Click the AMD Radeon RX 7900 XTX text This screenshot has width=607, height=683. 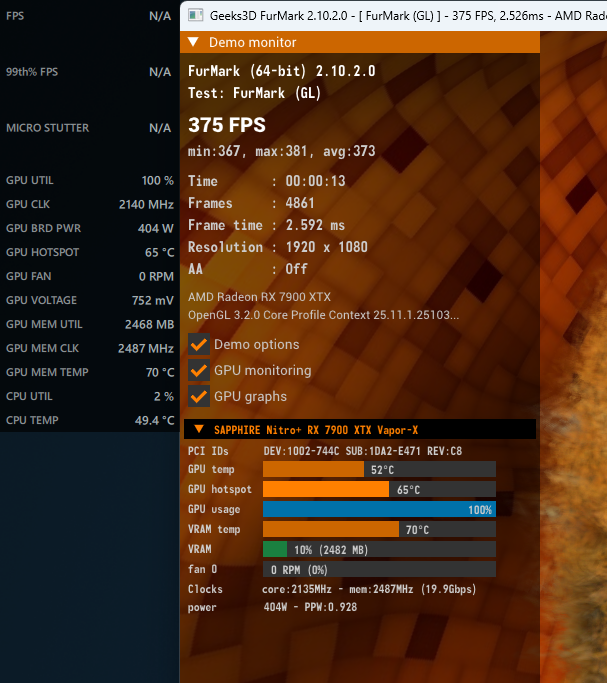(x=260, y=297)
